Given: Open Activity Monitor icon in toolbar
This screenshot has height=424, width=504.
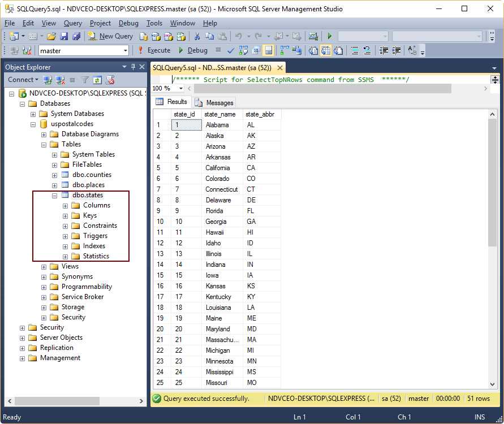Looking at the screenshot, I should pyautogui.click(x=313, y=36).
